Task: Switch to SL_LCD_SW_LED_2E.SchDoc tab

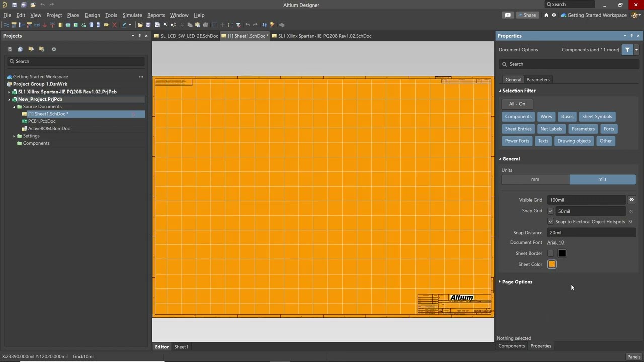Action: (x=186, y=36)
